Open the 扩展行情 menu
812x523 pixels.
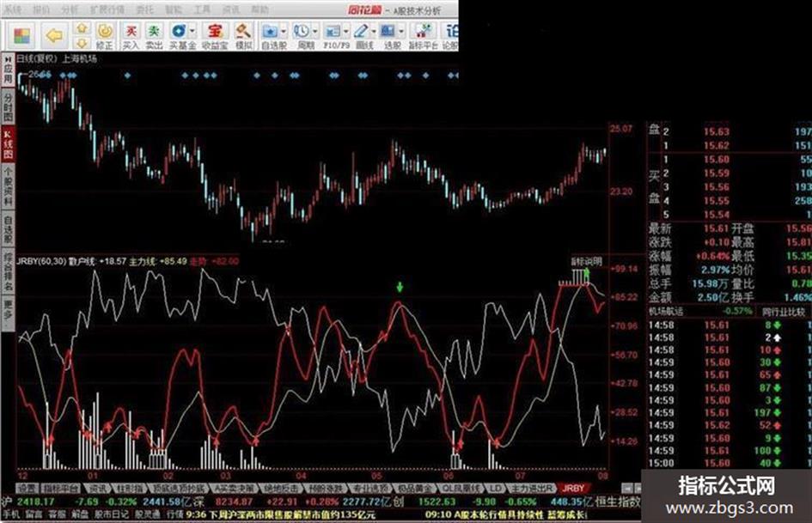tap(107, 9)
